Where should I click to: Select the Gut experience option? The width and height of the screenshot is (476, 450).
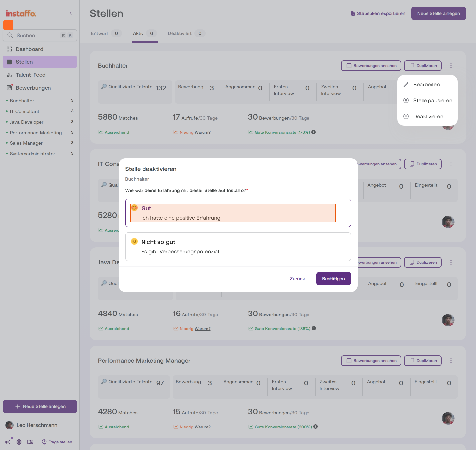238,213
